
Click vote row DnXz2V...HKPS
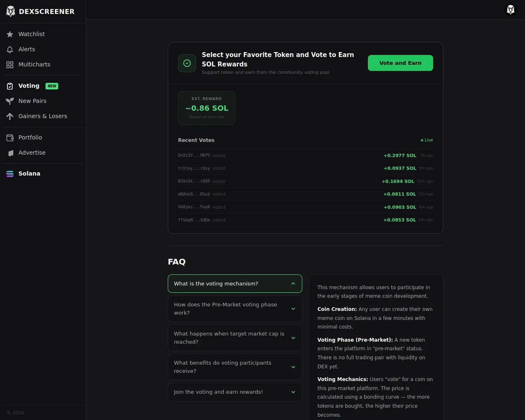coord(306,155)
